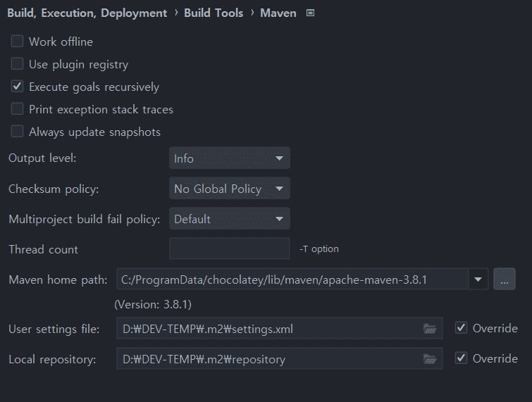Uncheck Execute goals recursively
532x402 pixels.
point(17,87)
